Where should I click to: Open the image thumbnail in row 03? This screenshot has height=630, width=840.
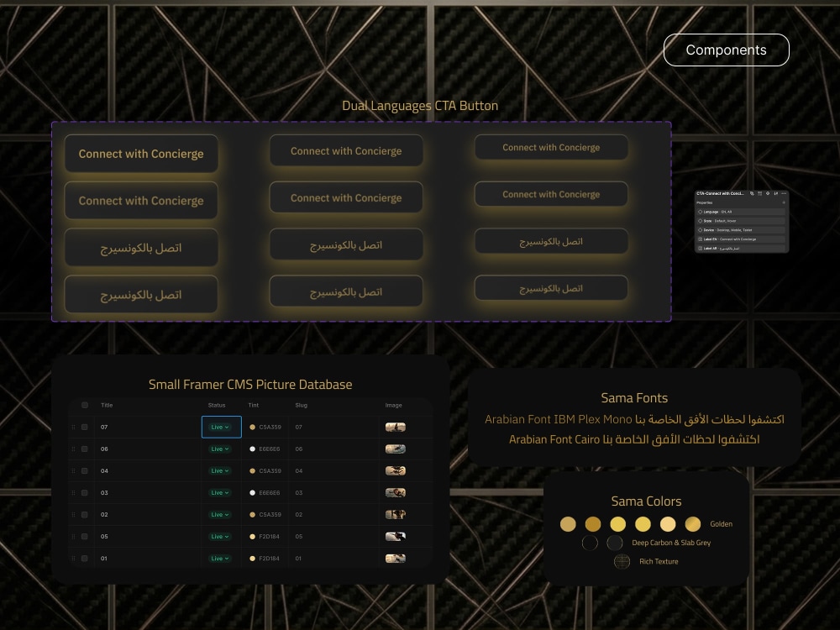tap(396, 493)
